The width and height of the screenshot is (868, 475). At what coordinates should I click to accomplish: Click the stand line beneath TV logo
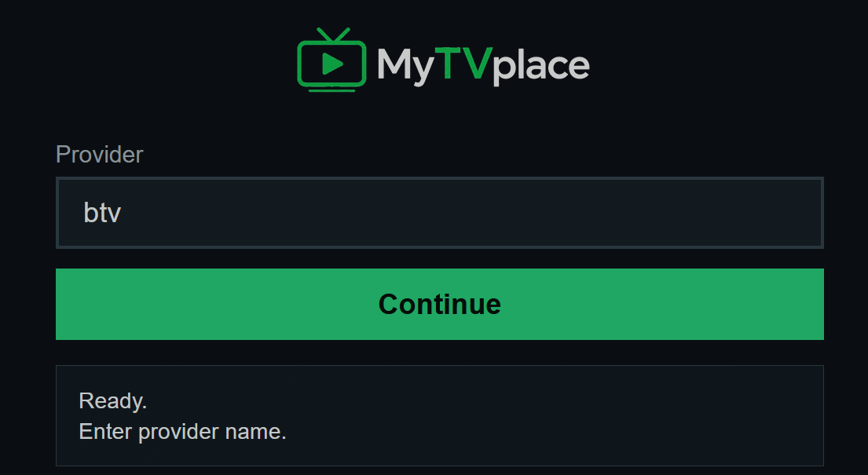[x=331, y=90]
